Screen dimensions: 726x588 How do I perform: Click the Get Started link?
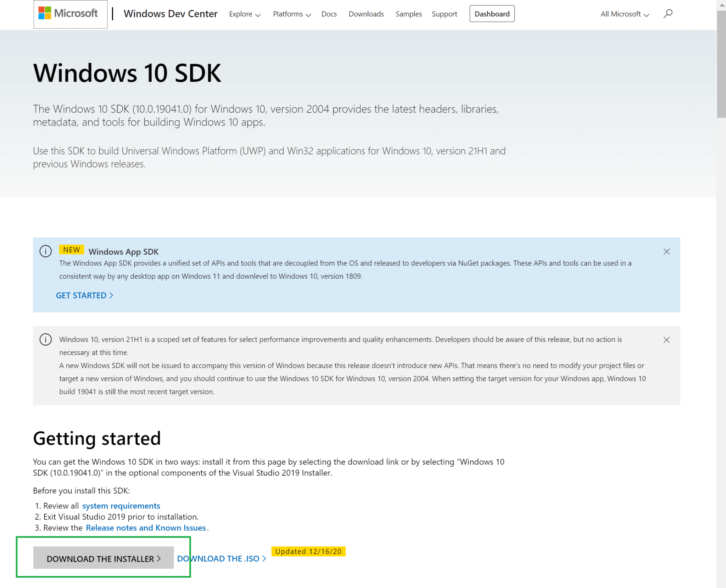pos(84,295)
